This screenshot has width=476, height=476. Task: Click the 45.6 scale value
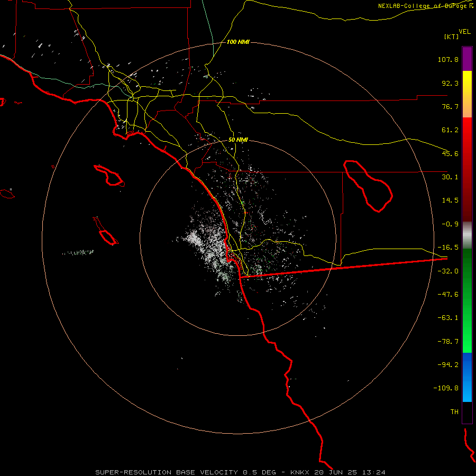point(450,153)
